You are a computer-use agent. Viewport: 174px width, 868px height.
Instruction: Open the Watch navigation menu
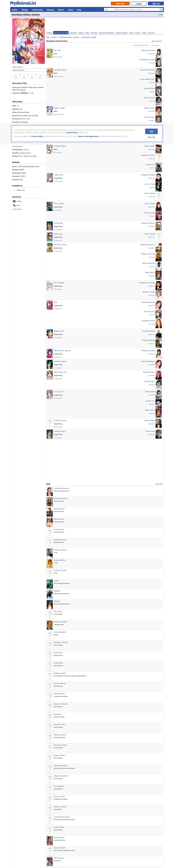(x=61, y=10)
